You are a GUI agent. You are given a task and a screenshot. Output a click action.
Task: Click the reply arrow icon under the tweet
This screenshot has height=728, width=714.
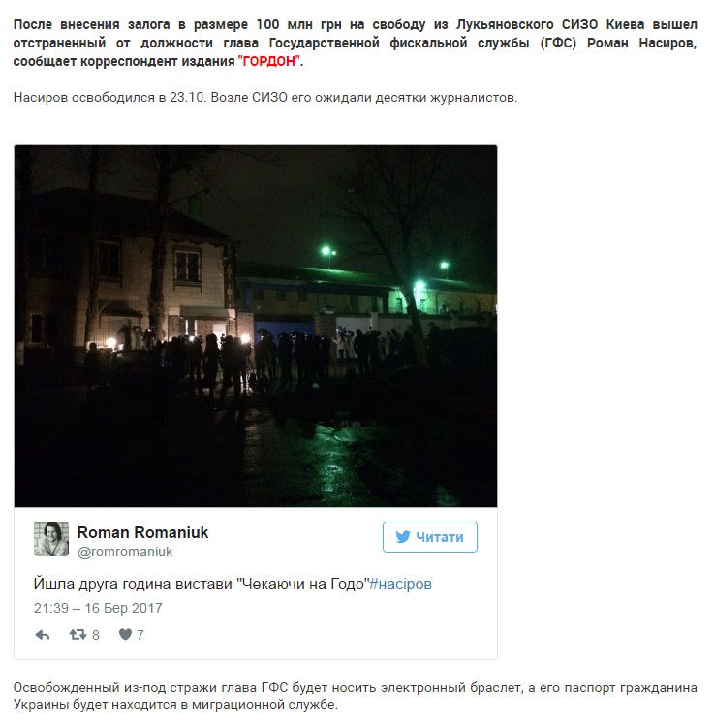(43, 635)
